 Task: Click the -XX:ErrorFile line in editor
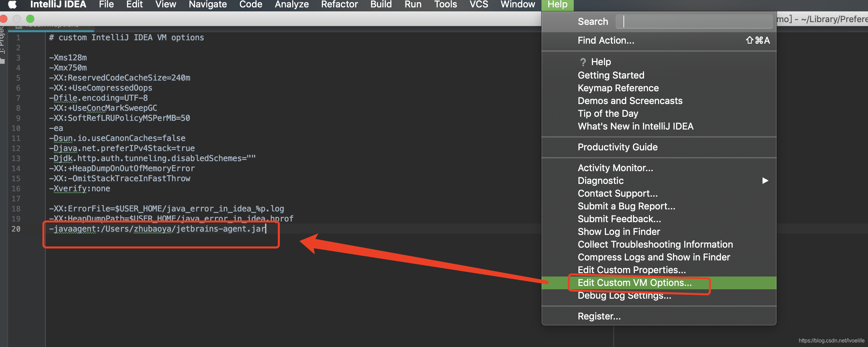[x=167, y=209]
